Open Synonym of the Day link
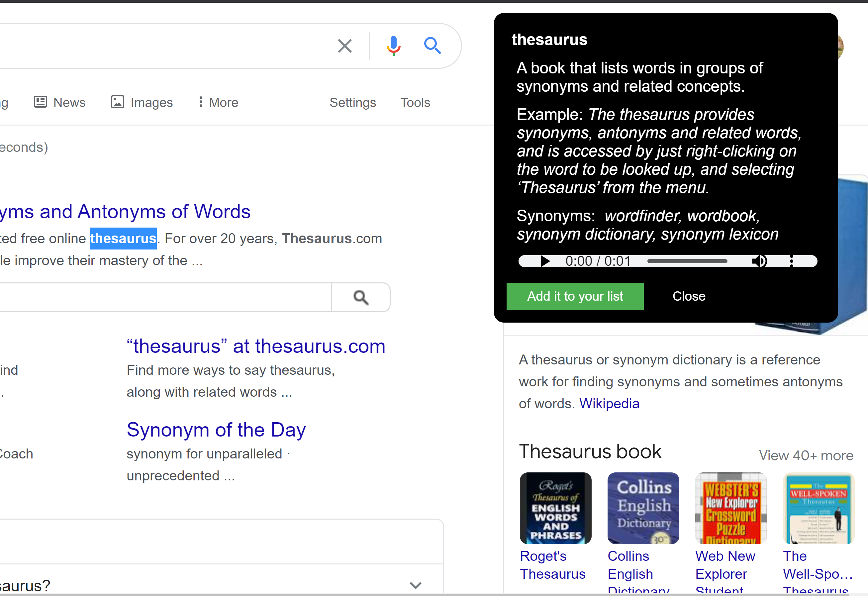 (216, 430)
